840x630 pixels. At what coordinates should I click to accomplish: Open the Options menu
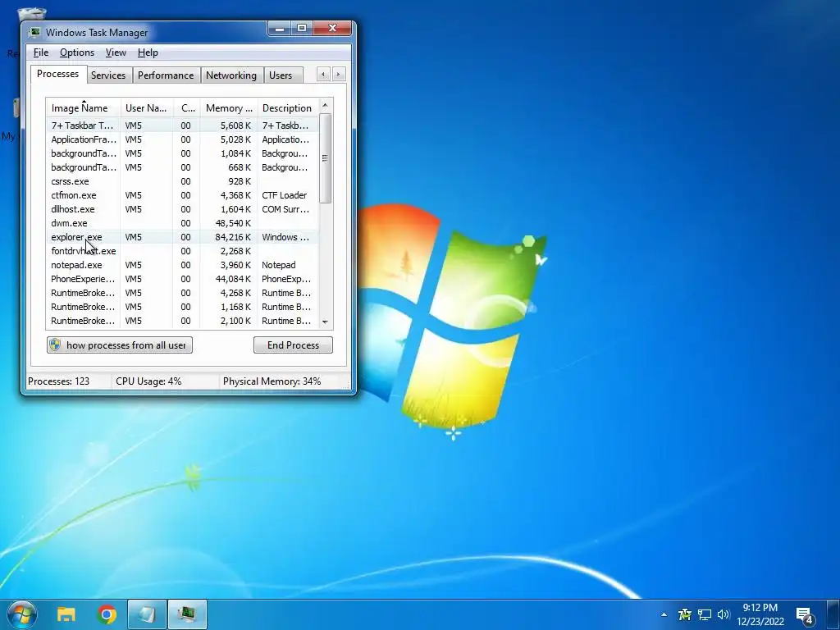tap(76, 52)
